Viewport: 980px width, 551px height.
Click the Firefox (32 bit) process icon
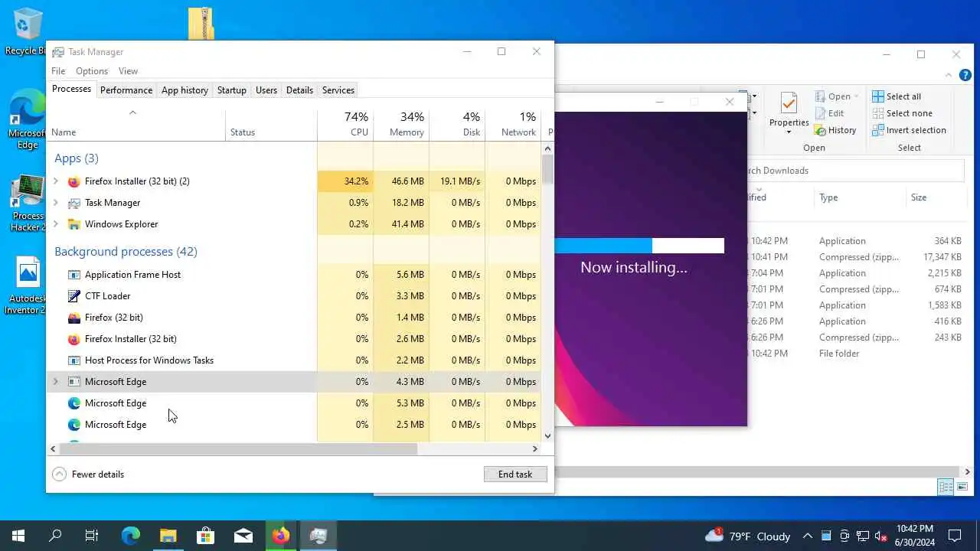[74, 318]
